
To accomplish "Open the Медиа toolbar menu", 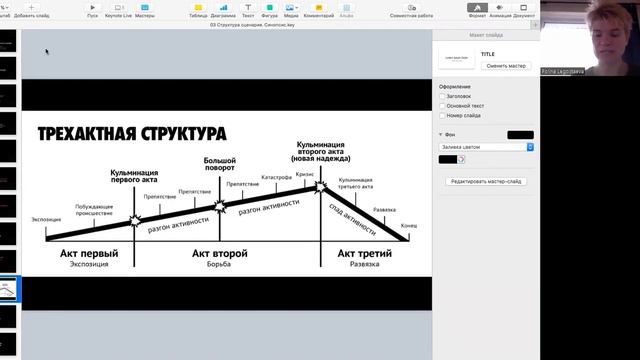I will click(x=291, y=7).
